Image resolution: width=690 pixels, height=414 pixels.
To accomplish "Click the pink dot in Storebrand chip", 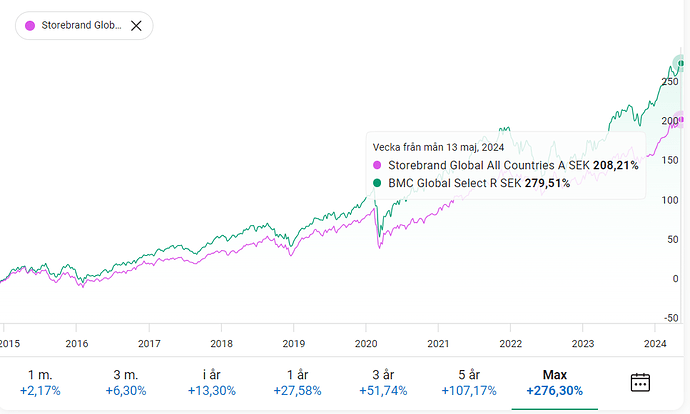I will (29, 25).
